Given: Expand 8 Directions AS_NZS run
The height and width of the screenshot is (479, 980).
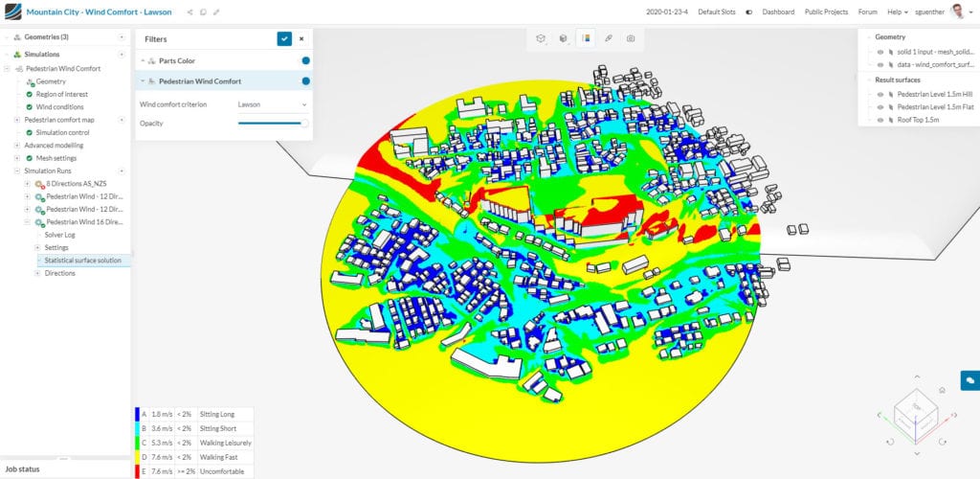Looking at the screenshot, I should pyautogui.click(x=28, y=184).
